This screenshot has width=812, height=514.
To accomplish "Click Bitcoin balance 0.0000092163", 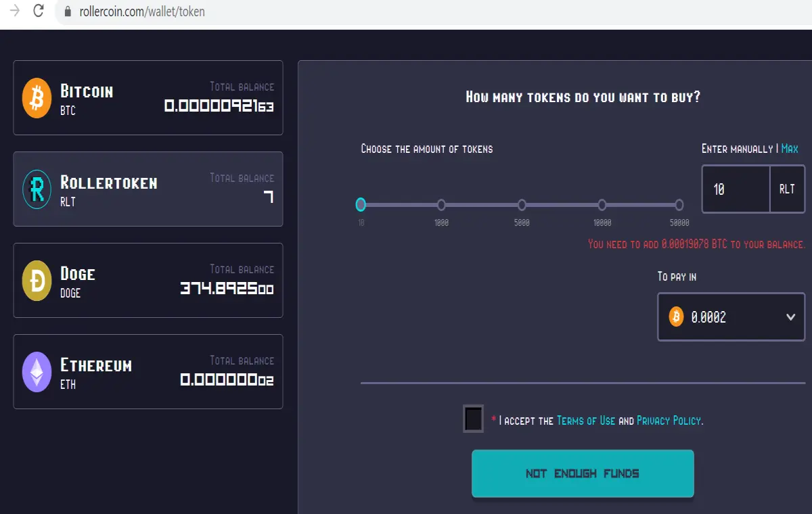I will pyautogui.click(x=219, y=106).
